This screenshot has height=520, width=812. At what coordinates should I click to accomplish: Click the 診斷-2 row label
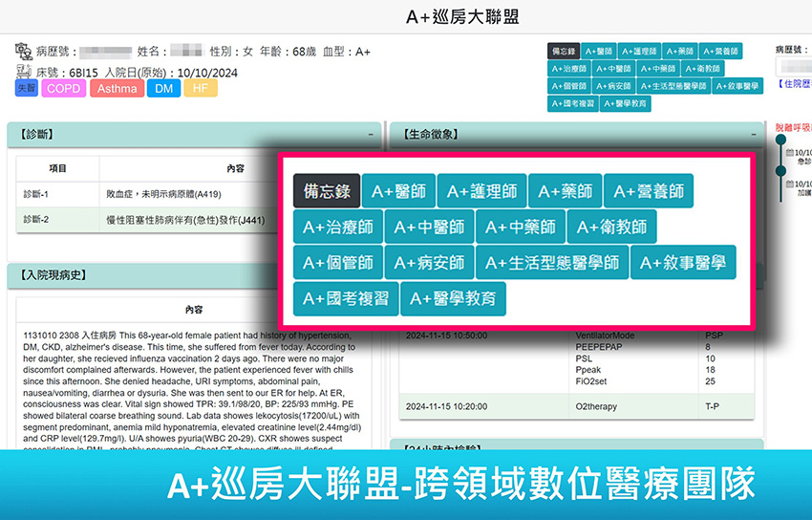click(x=35, y=220)
